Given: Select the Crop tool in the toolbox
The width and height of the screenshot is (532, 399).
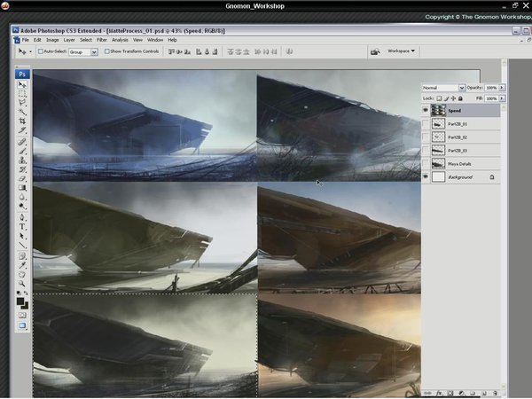Looking at the screenshot, I should pos(22,121).
